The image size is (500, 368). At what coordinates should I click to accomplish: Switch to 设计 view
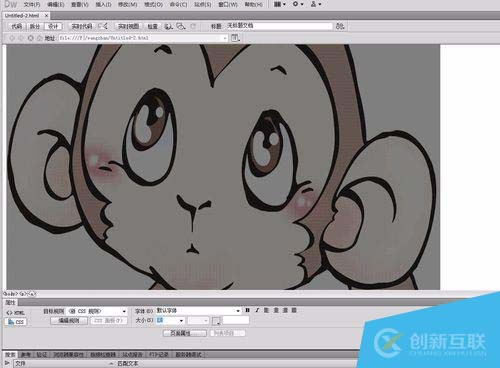53,26
